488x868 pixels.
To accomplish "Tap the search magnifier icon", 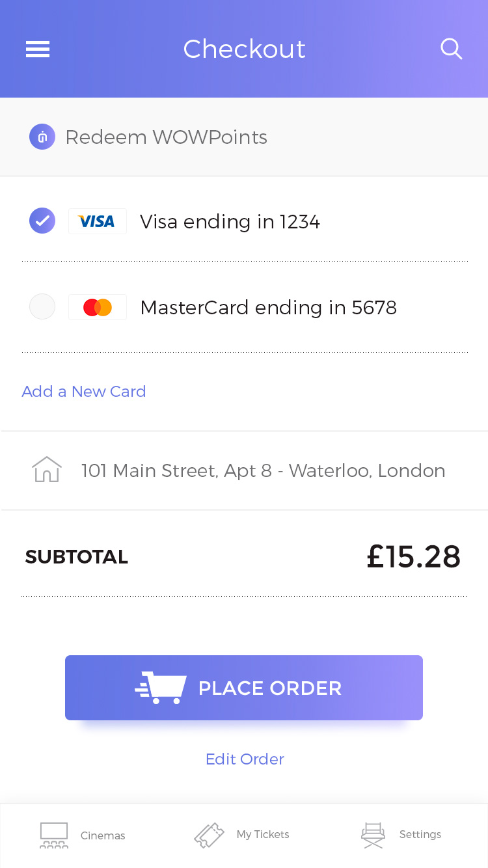I will point(451,49).
